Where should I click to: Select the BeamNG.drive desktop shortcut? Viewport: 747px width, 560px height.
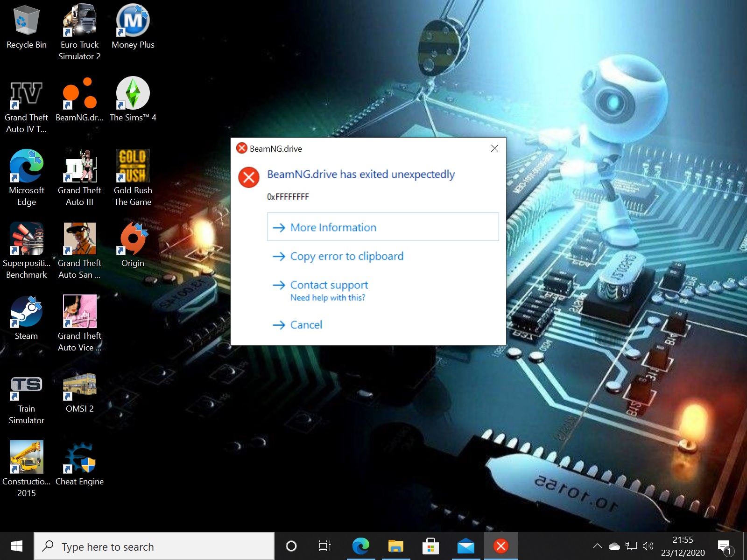[x=79, y=100]
